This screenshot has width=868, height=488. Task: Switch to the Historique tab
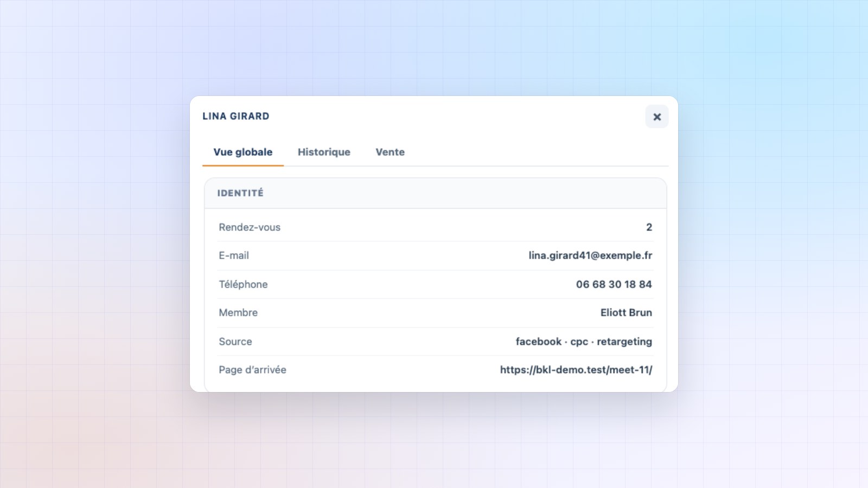point(324,152)
